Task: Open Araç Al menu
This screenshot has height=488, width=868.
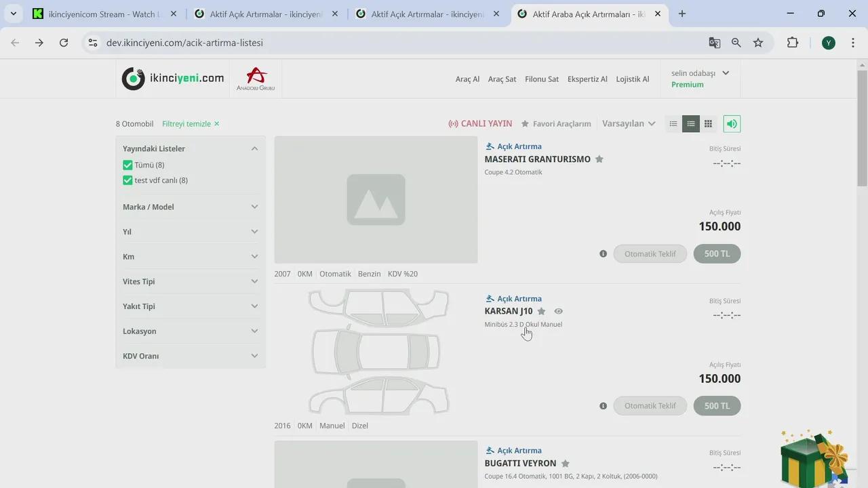Action: pyautogui.click(x=467, y=79)
